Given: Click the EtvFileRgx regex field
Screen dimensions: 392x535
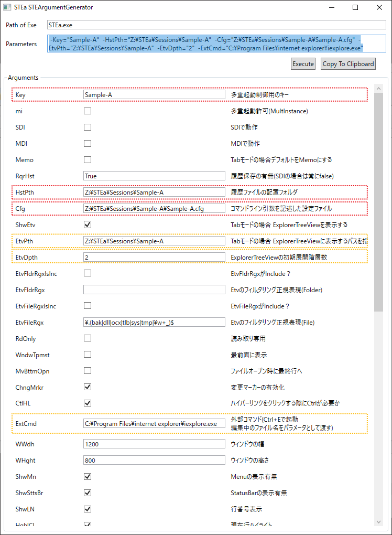Looking at the screenshot, I should tap(154, 322).
